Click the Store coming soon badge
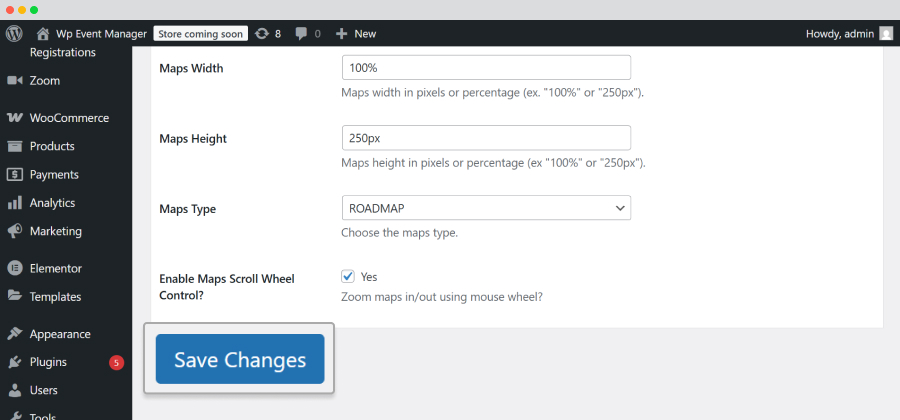The height and width of the screenshot is (420, 900). click(x=200, y=34)
